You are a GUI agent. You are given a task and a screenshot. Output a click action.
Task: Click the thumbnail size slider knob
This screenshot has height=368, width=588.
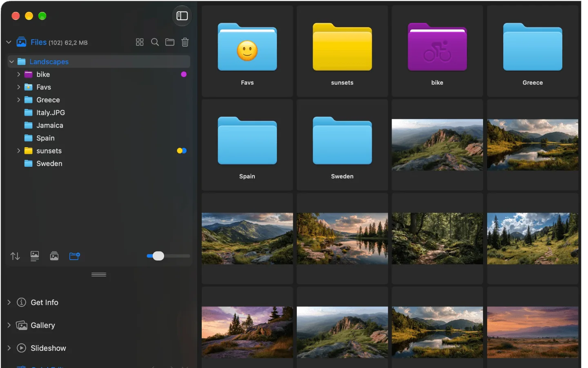[x=158, y=256]
